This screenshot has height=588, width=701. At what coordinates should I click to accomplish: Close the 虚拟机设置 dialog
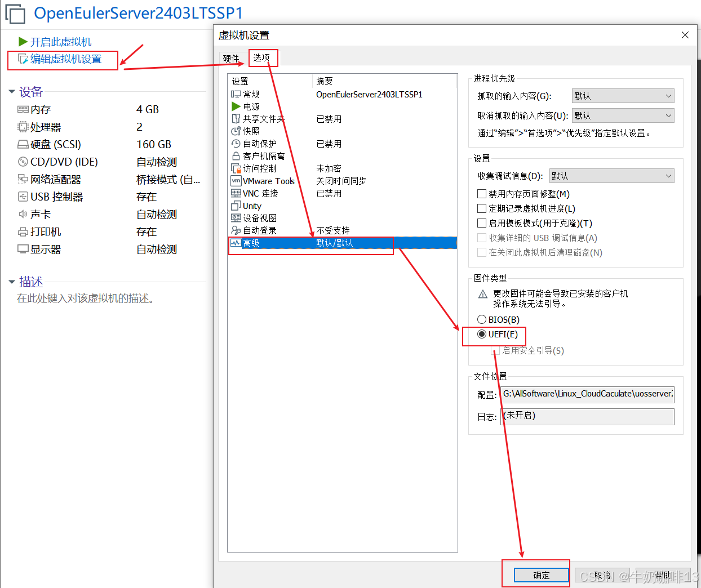pos(685,35)
